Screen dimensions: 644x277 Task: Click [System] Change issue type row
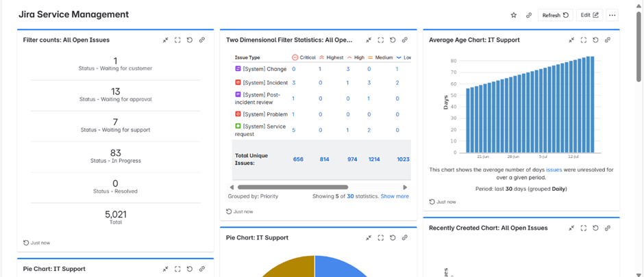tap(260, 69)
